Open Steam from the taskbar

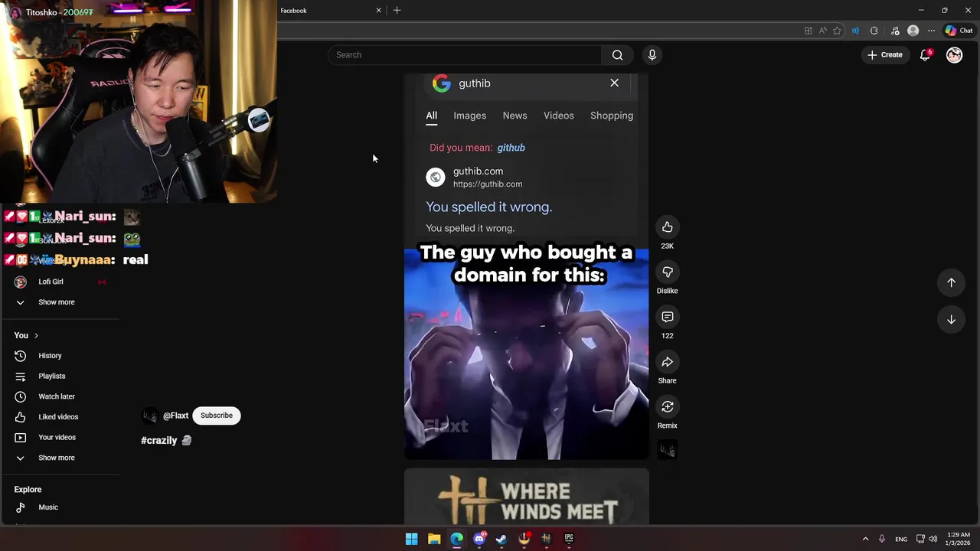[x=501, y=539]
